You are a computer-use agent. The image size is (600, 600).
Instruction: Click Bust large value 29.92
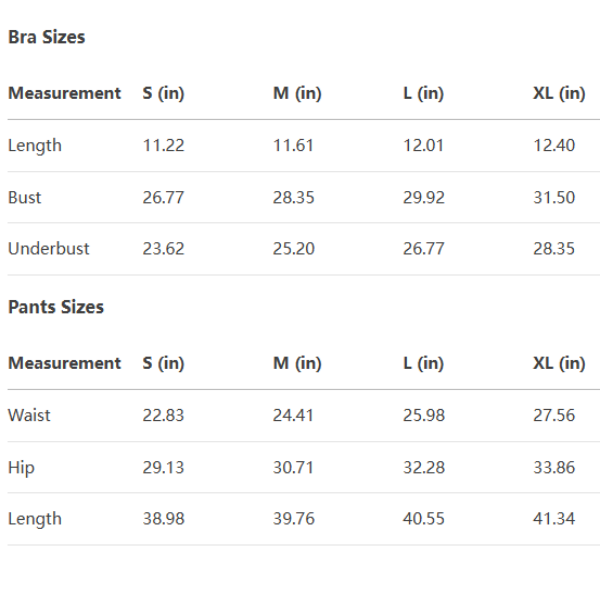[424, 197]
